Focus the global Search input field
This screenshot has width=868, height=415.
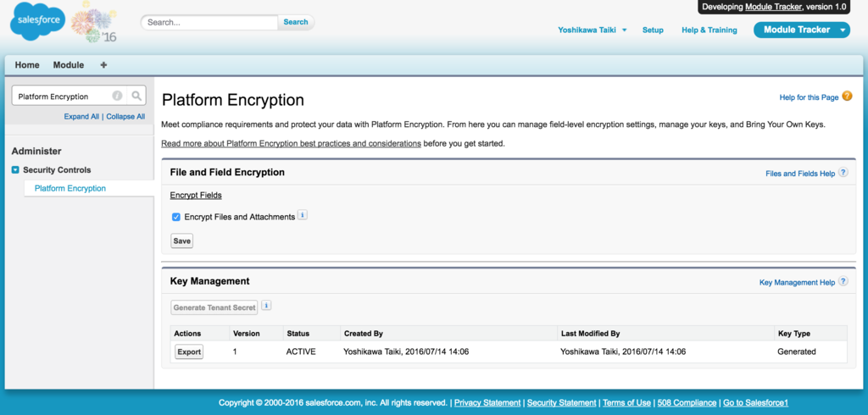[x=209, y=23]
